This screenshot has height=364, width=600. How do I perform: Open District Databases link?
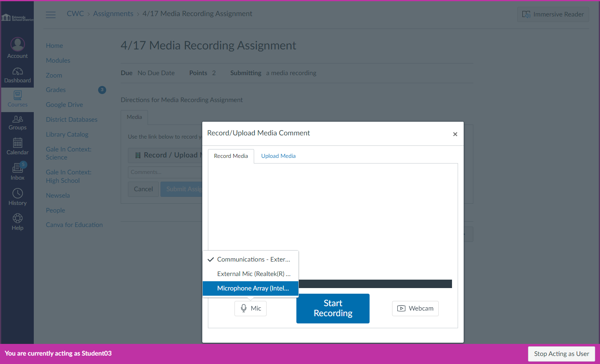[x=72, y=120]
